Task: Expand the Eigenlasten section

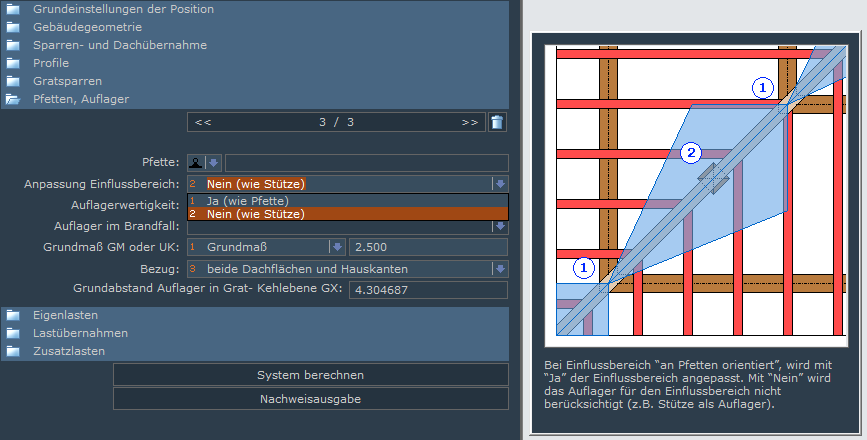Action: tap(62, 315)
